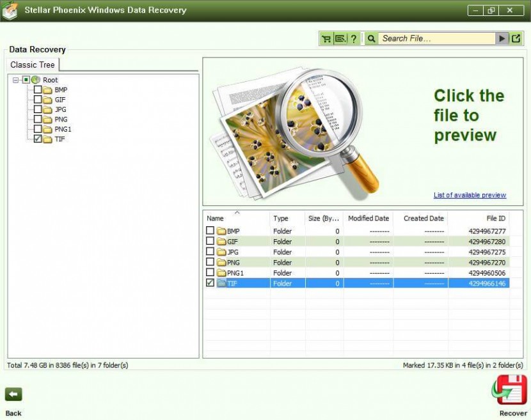Click file ID 4294966146 in the TIF row

(x=487, y=283)
